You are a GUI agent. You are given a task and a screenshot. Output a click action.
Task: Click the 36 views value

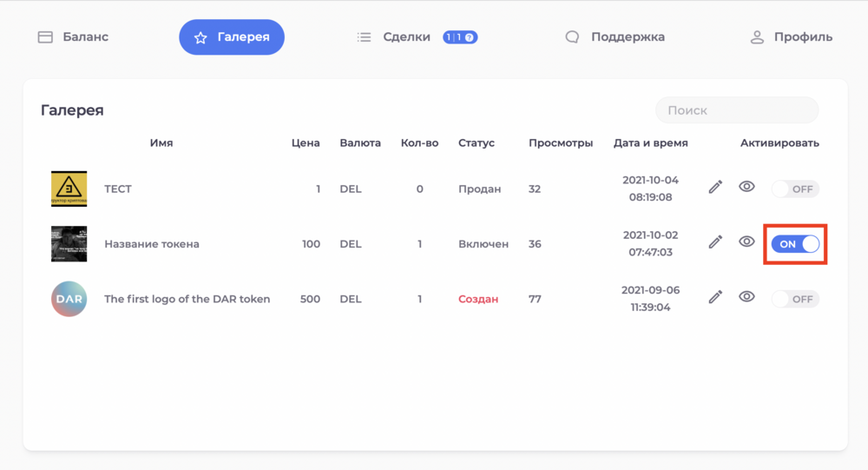(535, 244)
